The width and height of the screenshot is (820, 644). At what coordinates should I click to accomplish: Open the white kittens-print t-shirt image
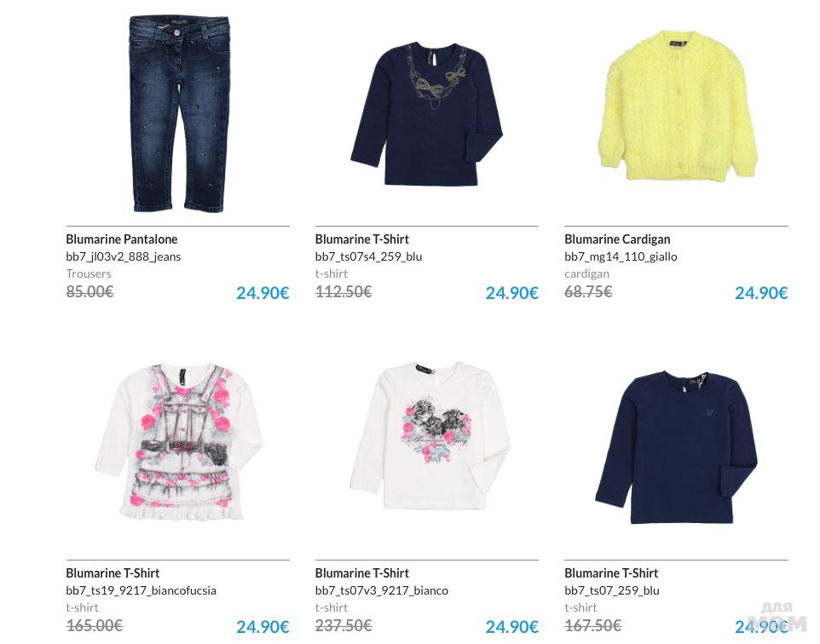click(x=430, y=435)
